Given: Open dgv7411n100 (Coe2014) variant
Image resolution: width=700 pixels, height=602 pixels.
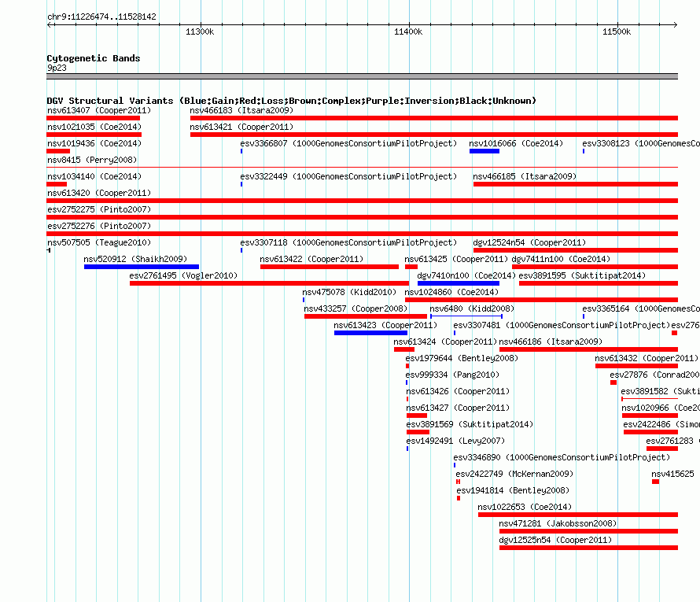Looking at the screenshot, I should (561, 259).
